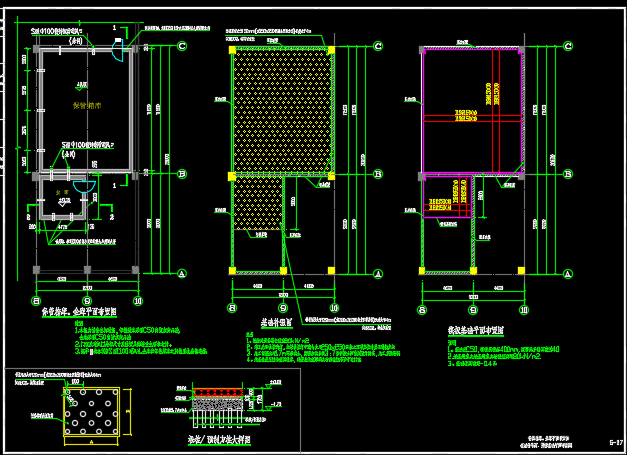Select the yellow room label in the large storage room
This screenshot has width=627, height=455.
click(87, 106)
